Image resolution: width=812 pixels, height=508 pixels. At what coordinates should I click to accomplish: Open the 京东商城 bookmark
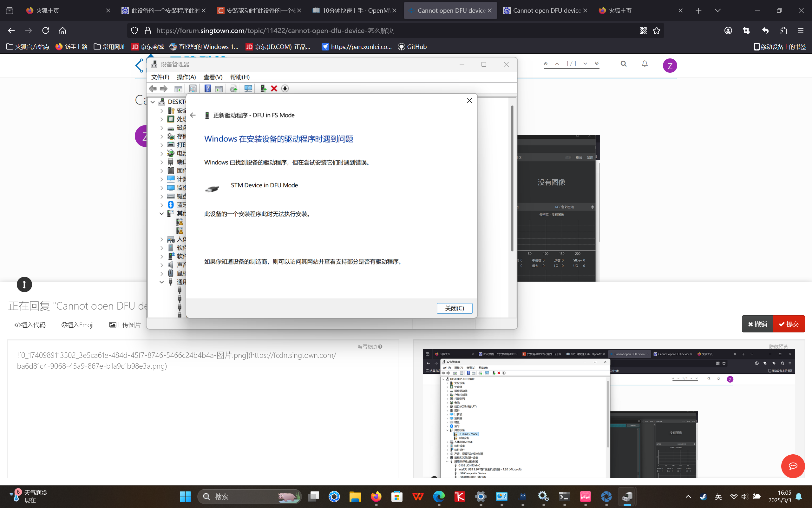point(147,47)
